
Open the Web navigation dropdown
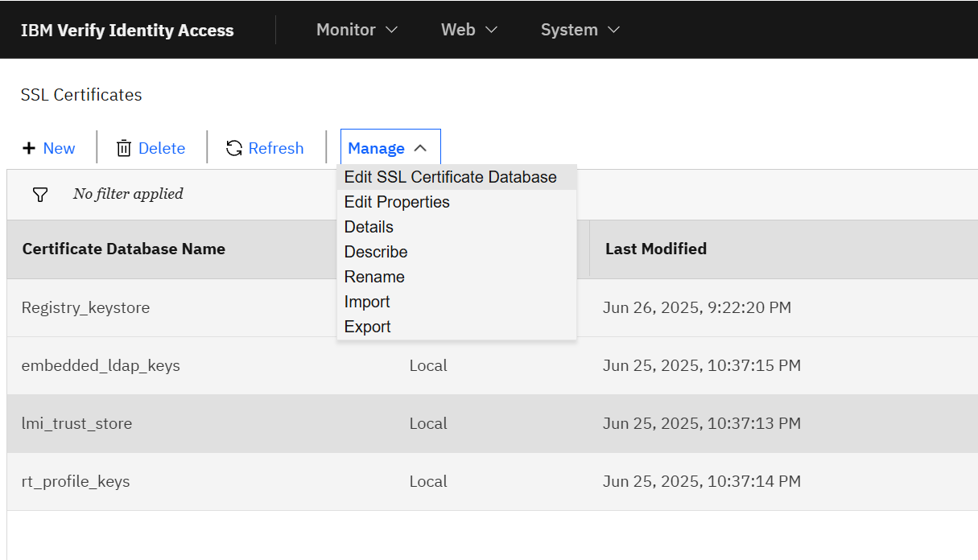pos(469,30)
